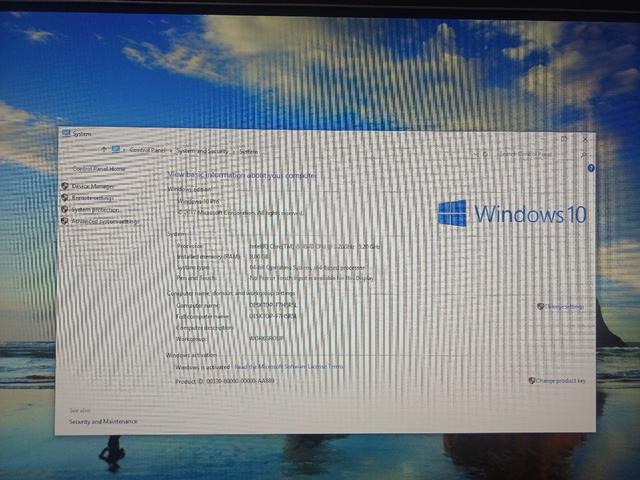Expand the address bar history dropdown
Viewport: 640px width, 480px height.
click(x=476, y=154)
